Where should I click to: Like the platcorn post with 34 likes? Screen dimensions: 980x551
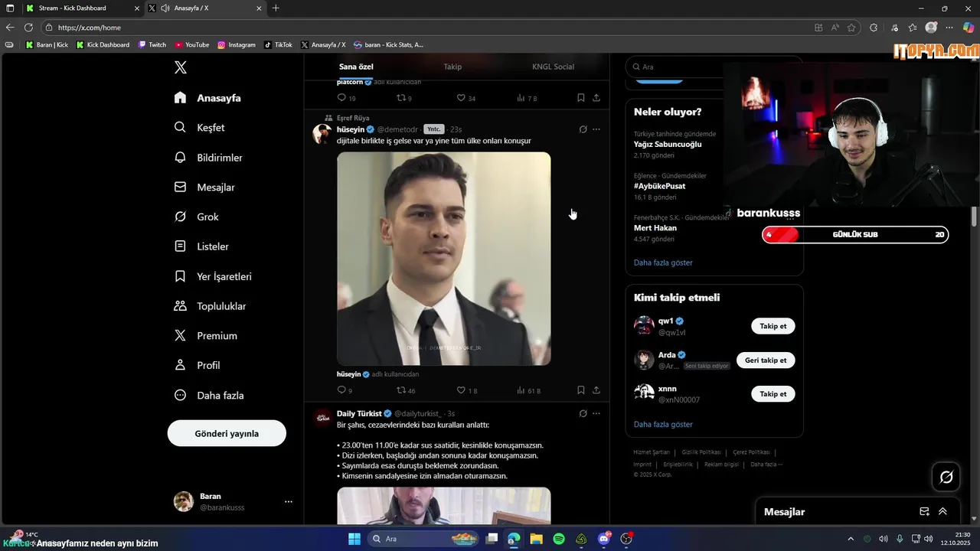coord(465,98)
